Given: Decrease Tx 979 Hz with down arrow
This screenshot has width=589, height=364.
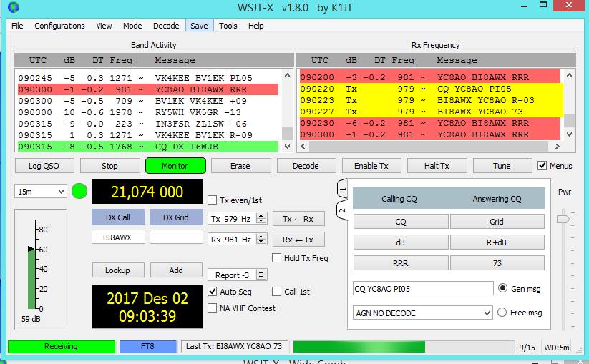Looking at the screenshot, I should click(x=261, y=221).
